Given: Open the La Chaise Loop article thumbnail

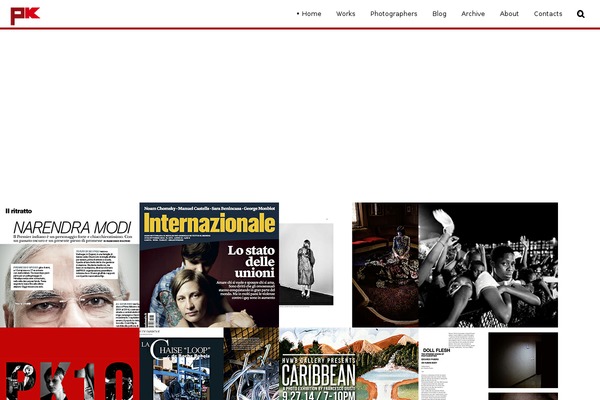Looking at the screenshot, I should pyautogui.click(x=181, y=364).
